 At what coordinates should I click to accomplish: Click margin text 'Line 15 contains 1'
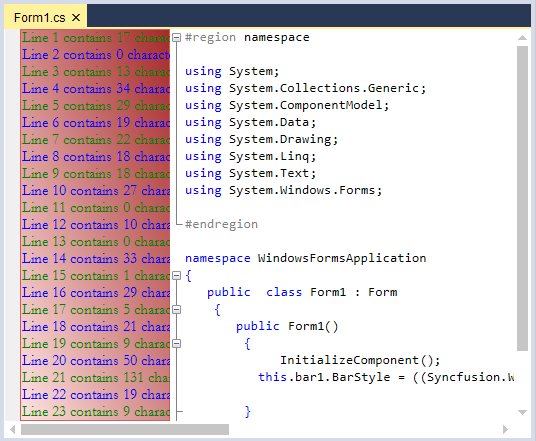[76, 275]
